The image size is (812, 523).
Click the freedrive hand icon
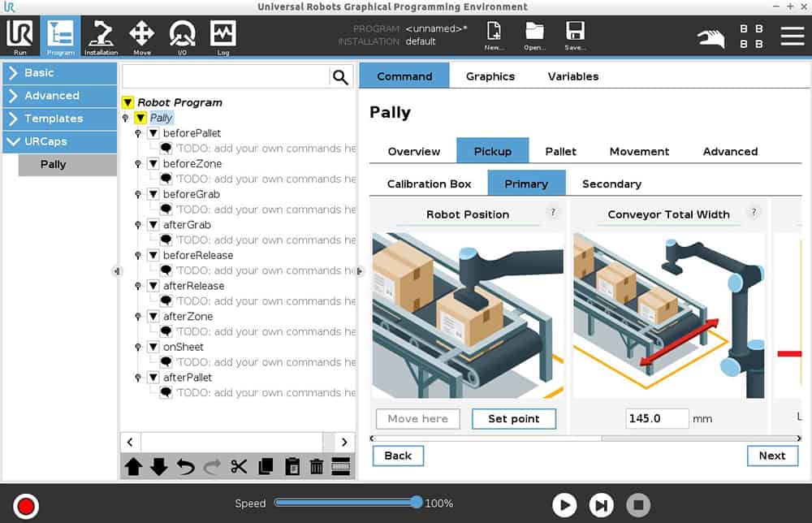point(710,37)
